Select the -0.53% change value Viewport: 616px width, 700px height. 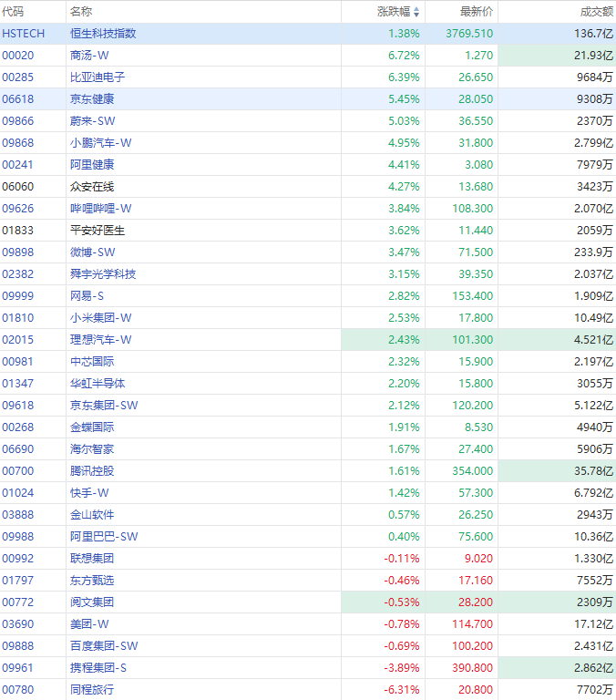coord(402,602)
